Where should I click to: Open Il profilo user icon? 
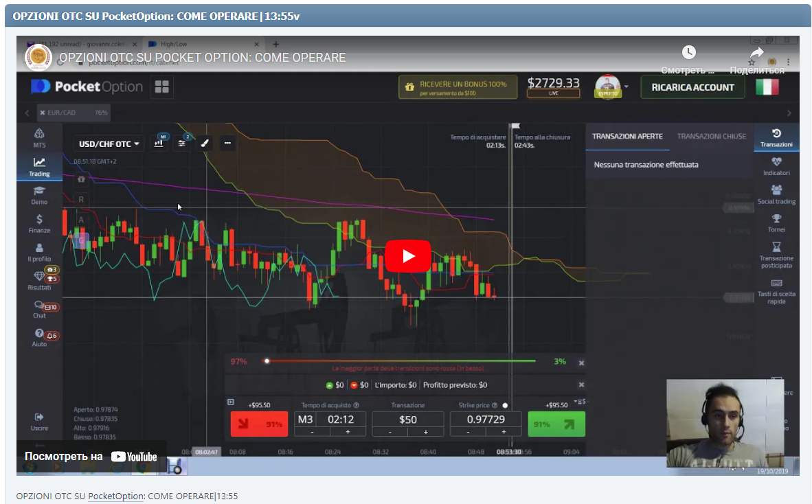(39, 249)
